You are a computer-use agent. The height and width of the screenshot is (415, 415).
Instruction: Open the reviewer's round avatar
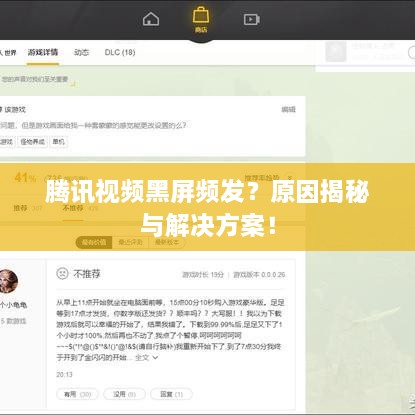click(8, 281)
